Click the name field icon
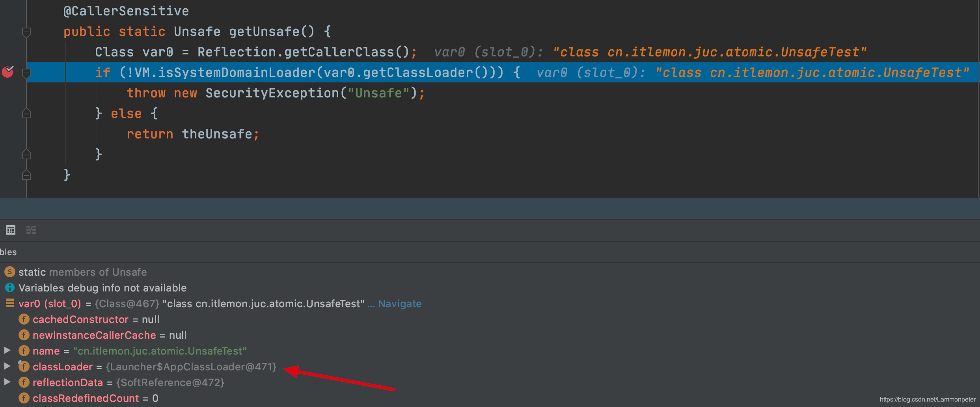The width and height of the screenshot is (980, 407). (24, 351)
